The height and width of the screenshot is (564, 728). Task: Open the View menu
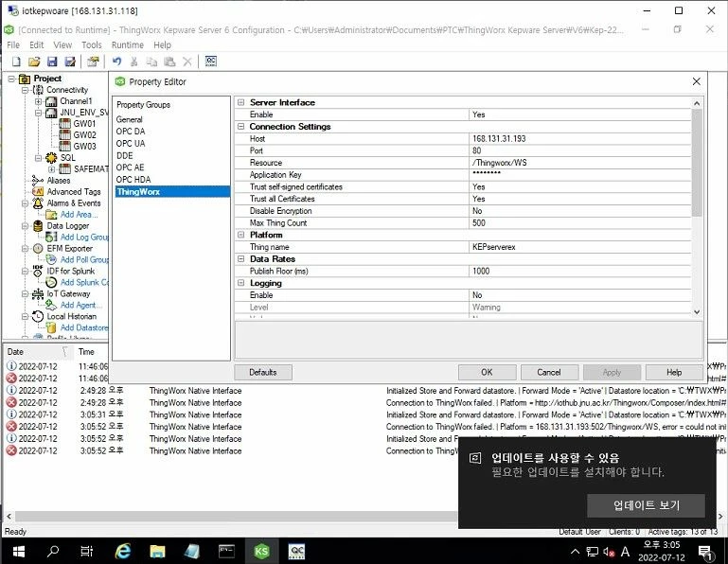tap(62, 45)
